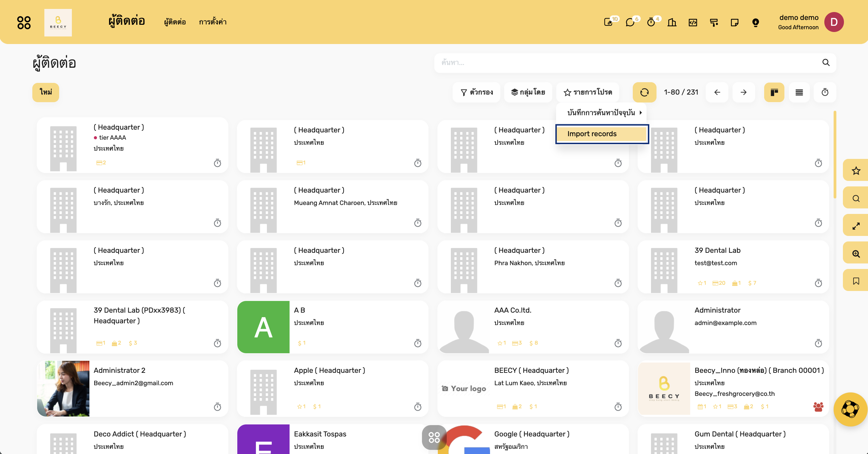Image resolution: width=868 pixels, height=454 pixels.
Task: Click the expand fullscreen side button
Action: tap(856, 226)
